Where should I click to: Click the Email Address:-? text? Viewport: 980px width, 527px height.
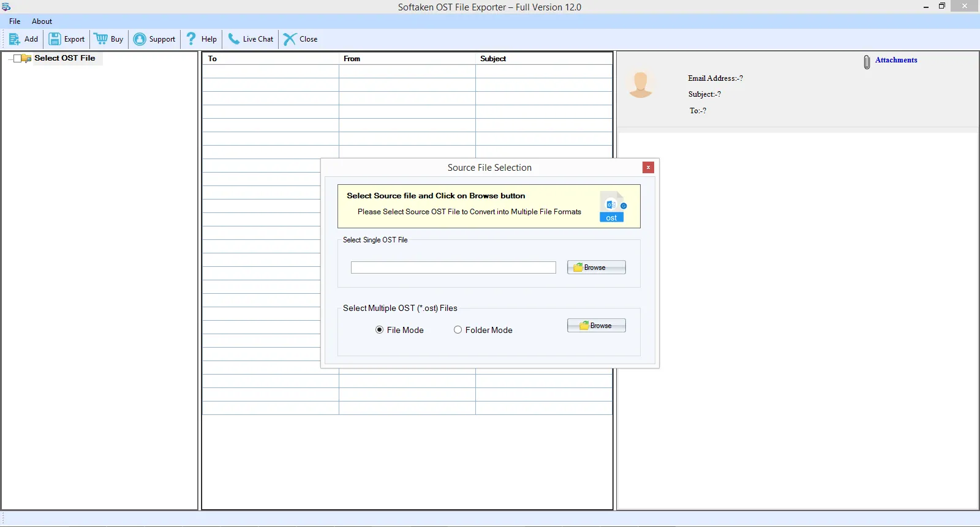click(x=715, y=78)
